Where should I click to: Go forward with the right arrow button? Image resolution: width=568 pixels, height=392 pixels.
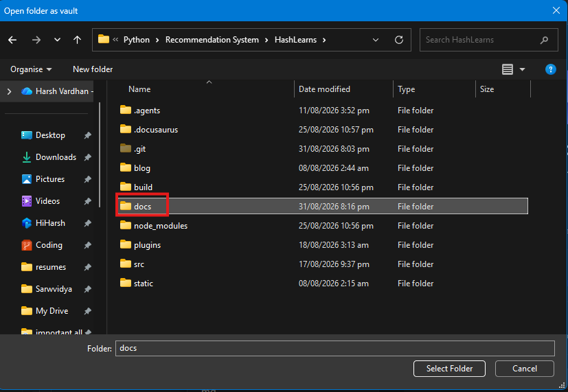[36, 40]
